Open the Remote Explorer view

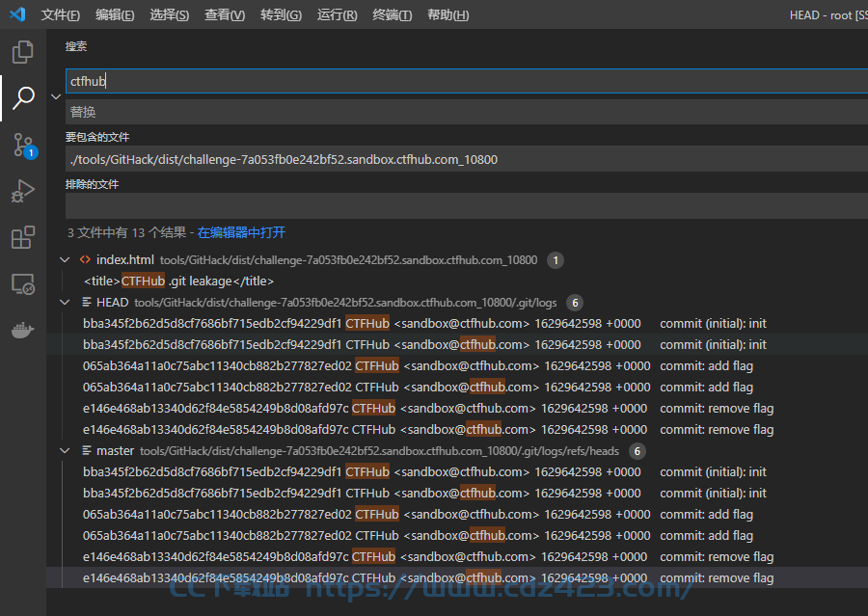point(23,284)
